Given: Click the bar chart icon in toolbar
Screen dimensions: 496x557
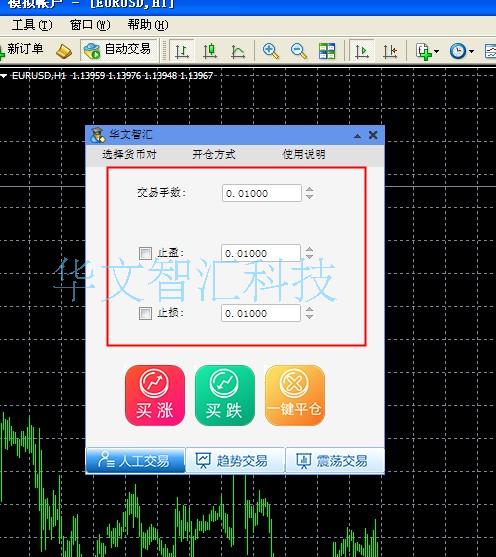Looking at the screenshot, I should coord(182,52).
